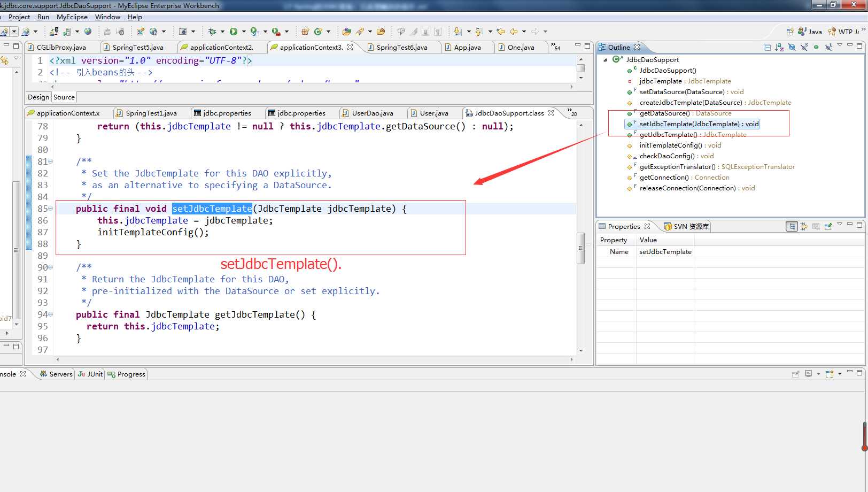The height and width of the screenshot is (492, 868).
Task: Click the globe web browser toolbar icon
Action: 88,32
